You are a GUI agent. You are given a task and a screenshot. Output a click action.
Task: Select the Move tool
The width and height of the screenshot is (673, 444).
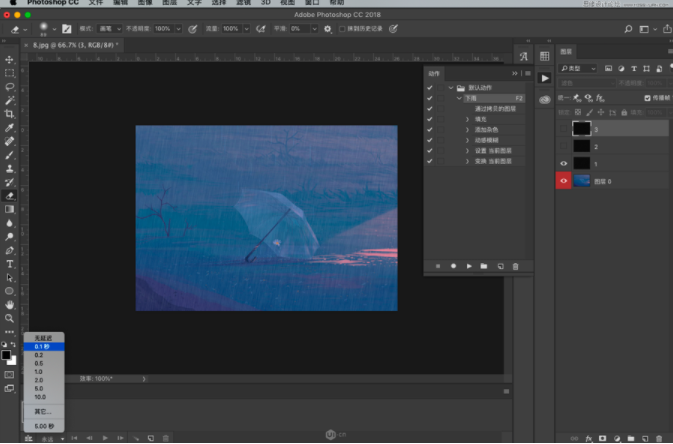[x=10, y=60]
